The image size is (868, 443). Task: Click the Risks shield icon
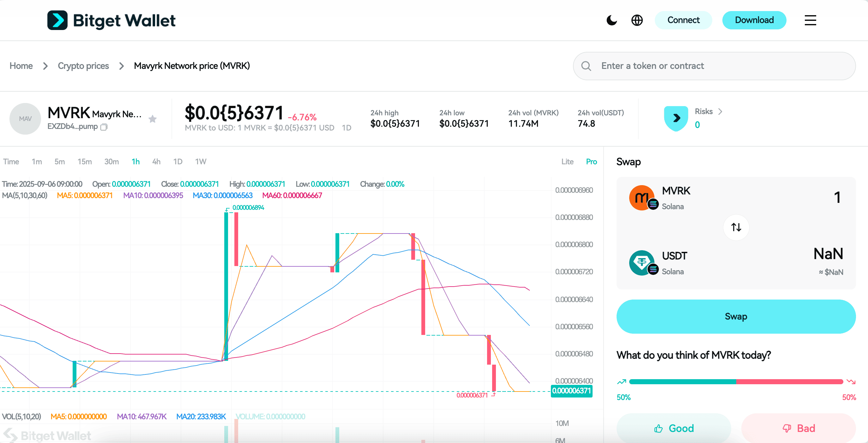[676, 118]
